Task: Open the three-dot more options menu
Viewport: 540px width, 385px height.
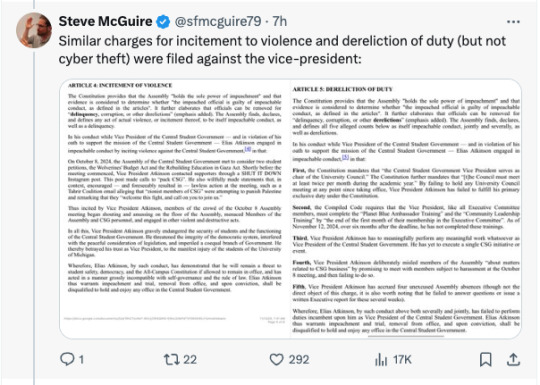Action: (x=513, y=22)
